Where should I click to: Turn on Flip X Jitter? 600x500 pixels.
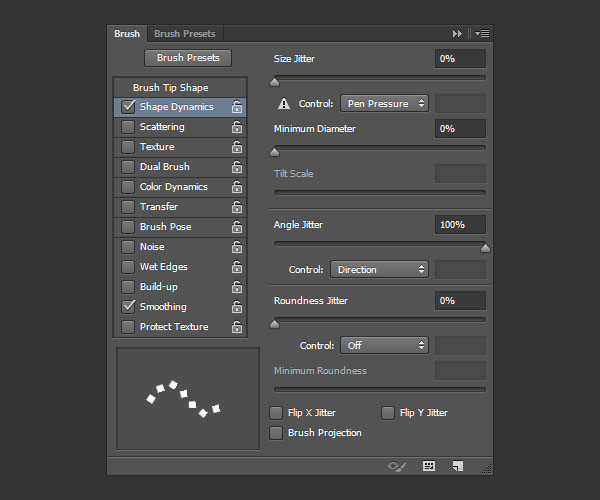point(277,413)
